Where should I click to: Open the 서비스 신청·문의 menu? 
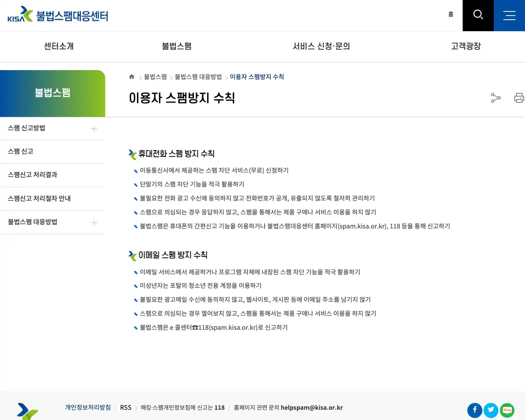[321, 46]
